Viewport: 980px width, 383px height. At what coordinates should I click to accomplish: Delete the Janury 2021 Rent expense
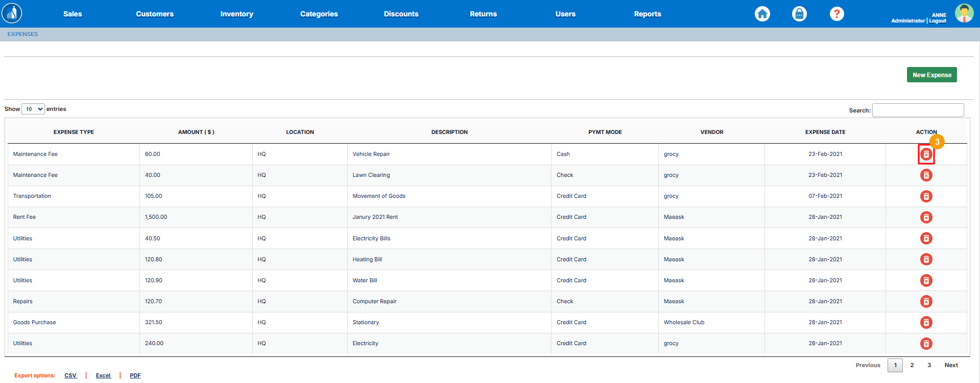tap(926, 217)
